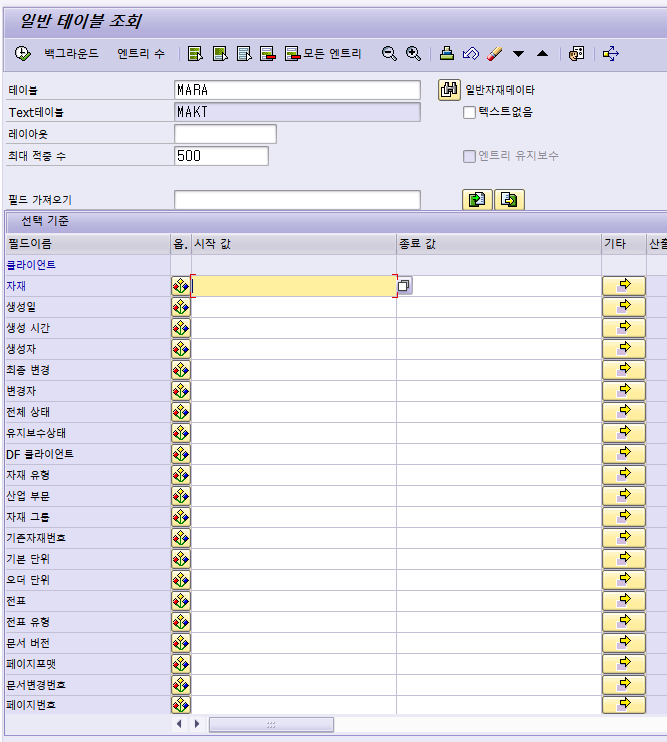Click the 필드이름 column header
The width and height of the screenshot is (667, 742).
tap(88, 244)
